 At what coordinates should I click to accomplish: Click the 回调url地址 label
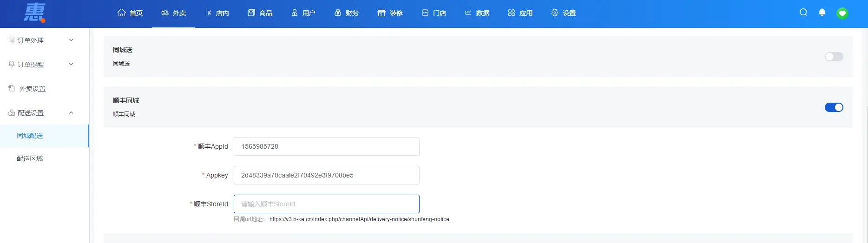coord(250,219)
